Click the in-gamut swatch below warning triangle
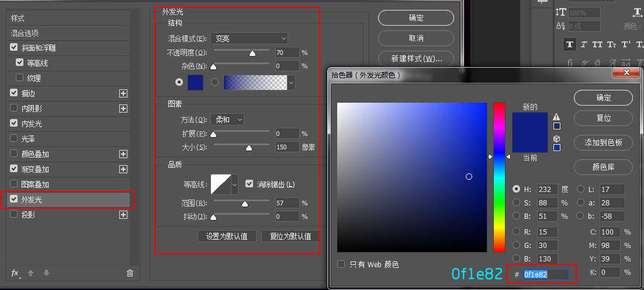The width and height of the screenshot is (644, 290). pyautogui.click(x=557, y=126)
